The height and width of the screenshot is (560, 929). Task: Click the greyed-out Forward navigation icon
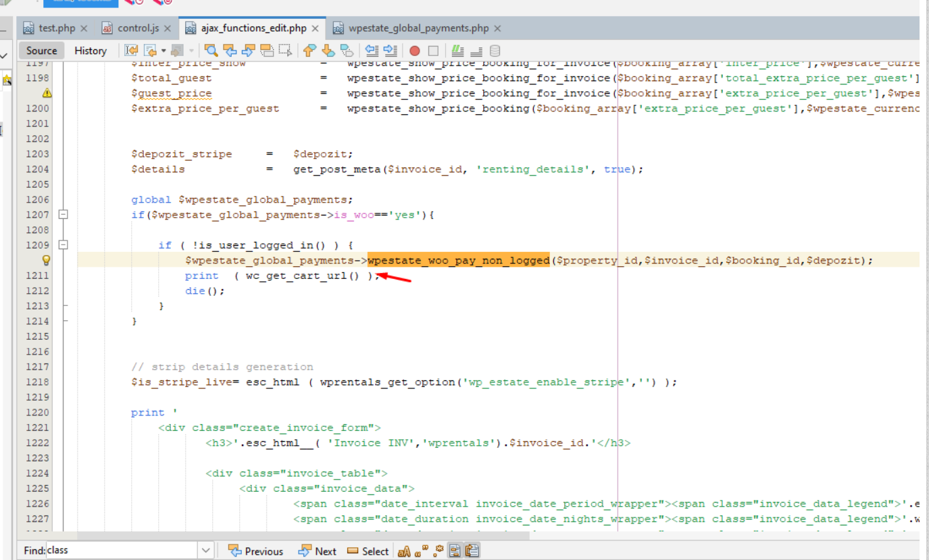click(178, 51)
